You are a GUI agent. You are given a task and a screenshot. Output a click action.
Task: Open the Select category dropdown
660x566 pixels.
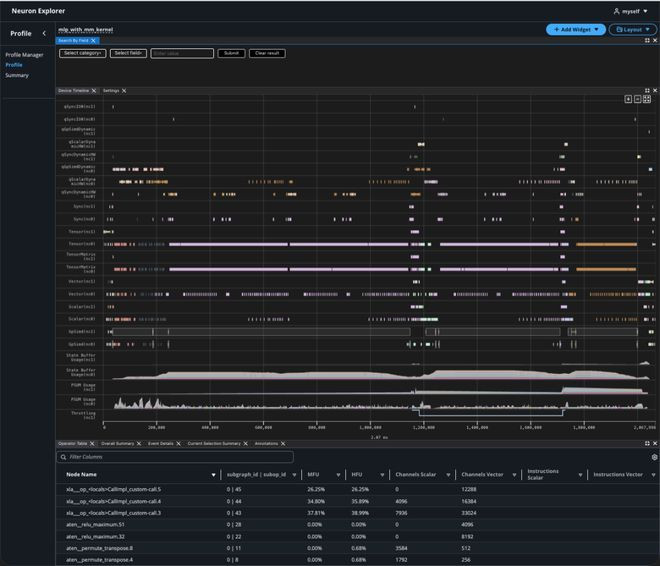point(83,53)
